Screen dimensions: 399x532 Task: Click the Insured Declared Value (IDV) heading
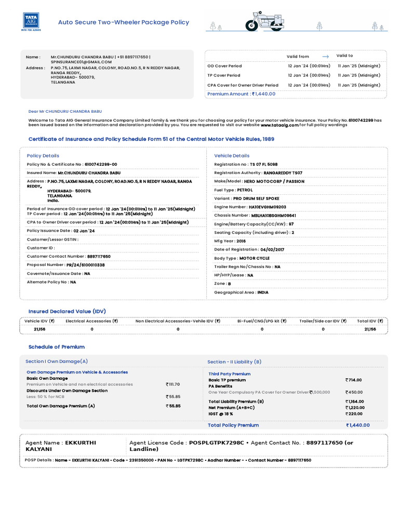tap(67, 312)
